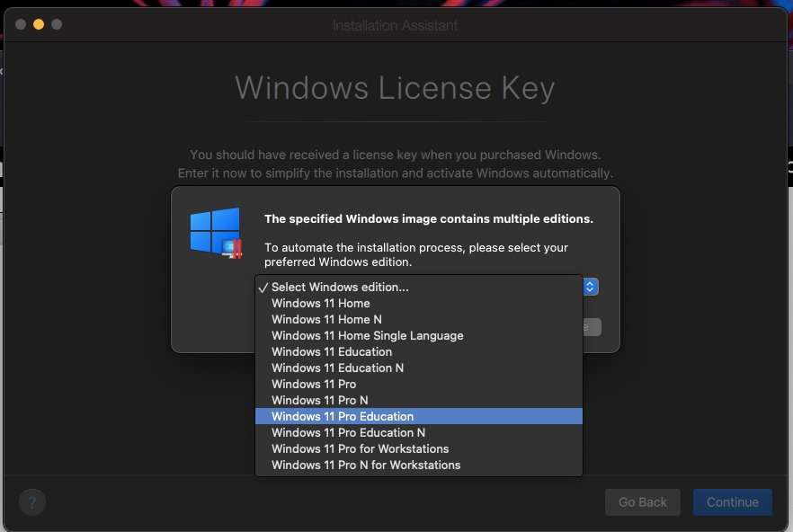Click the Windows logo with Parallels badge
Image resolution: width=793 pixels, height=532 pixels.
click(216, 233)
